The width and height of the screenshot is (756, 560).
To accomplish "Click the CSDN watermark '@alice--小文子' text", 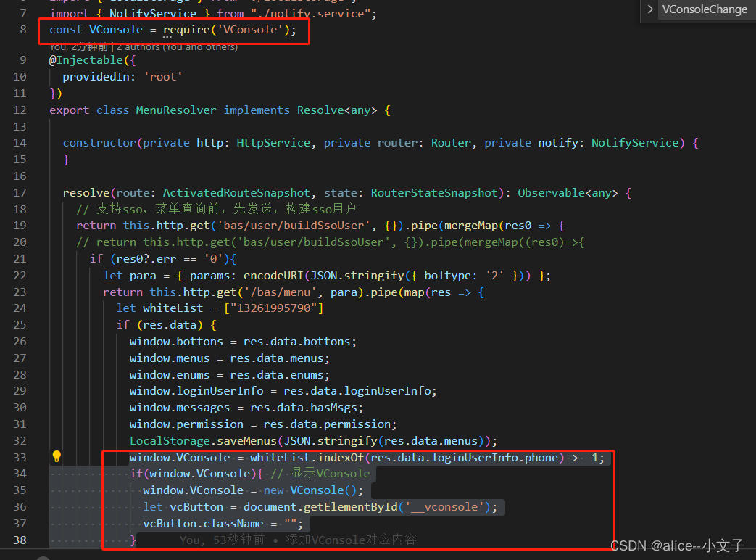I will (678, 545).
